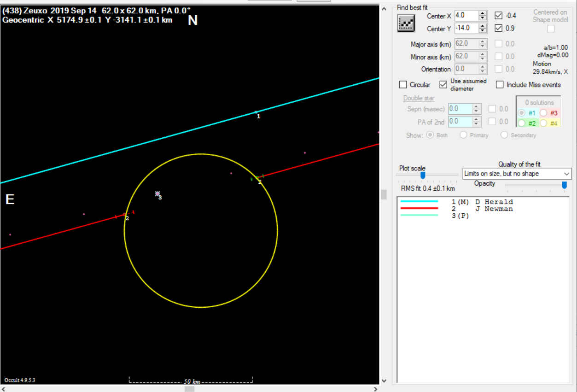The width and height of the screenshot is (577, 392).
Task: Click the Geocentric X Y coordinates text
Action: (87, 20)
